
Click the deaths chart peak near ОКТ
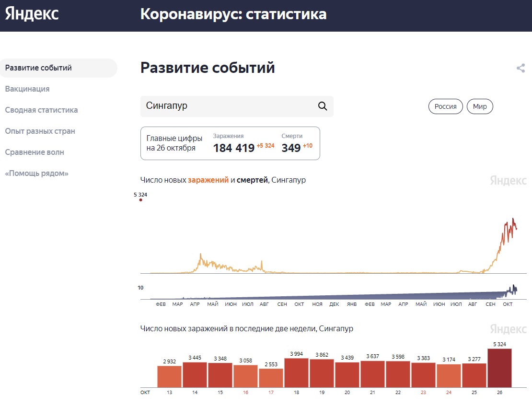[x=514, y=287]
